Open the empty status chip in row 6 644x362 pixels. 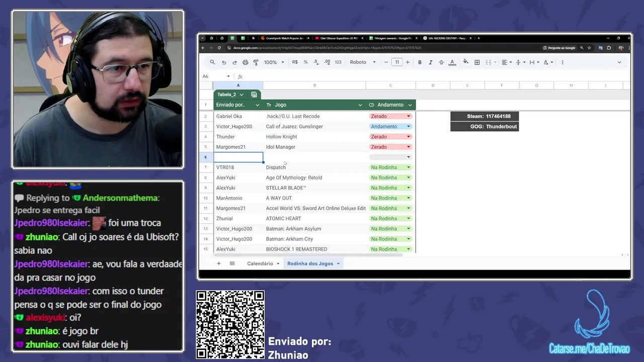(x=390, y=157)
